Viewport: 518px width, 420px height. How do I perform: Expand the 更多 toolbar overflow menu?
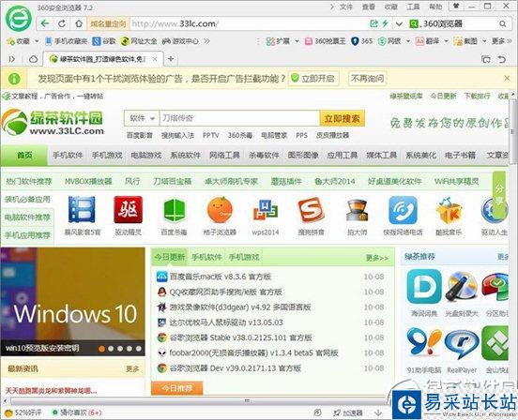501,41
